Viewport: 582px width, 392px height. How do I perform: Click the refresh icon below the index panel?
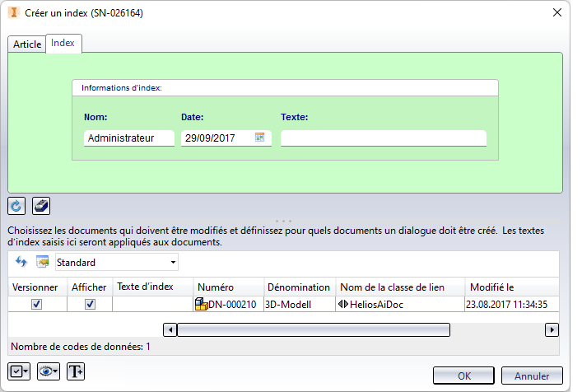click(x=17, y=206)
